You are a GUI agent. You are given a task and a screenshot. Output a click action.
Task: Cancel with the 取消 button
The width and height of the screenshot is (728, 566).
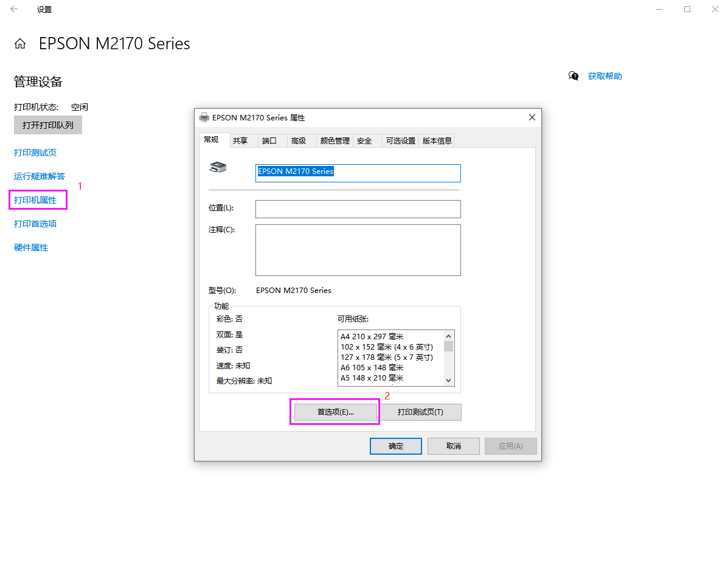pos(453,446)
